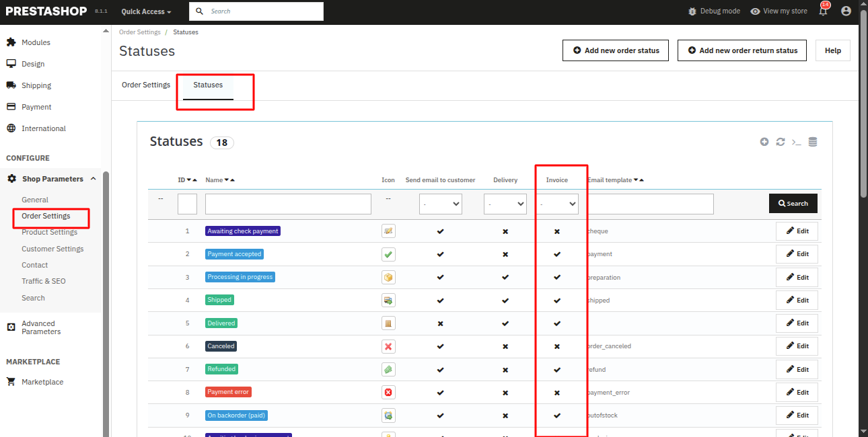868x437 pixels.
Task: Click the show SQL query icon
Action: [x=797, y=142]
